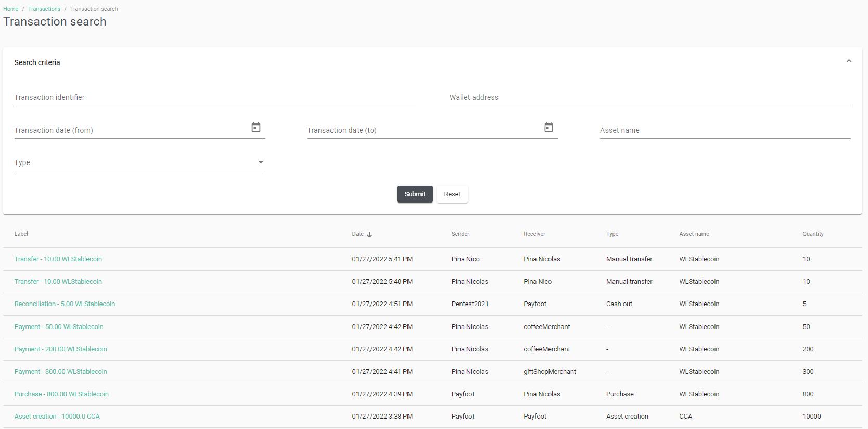Image resolution: width=868 pixels, height=429 pixels.
Task: Reset the search form
Action: 452,194
